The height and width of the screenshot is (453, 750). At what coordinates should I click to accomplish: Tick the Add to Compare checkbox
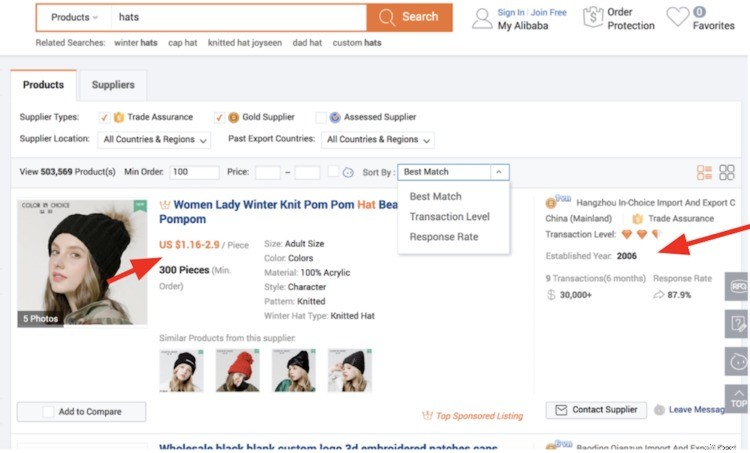coord(48,412)
